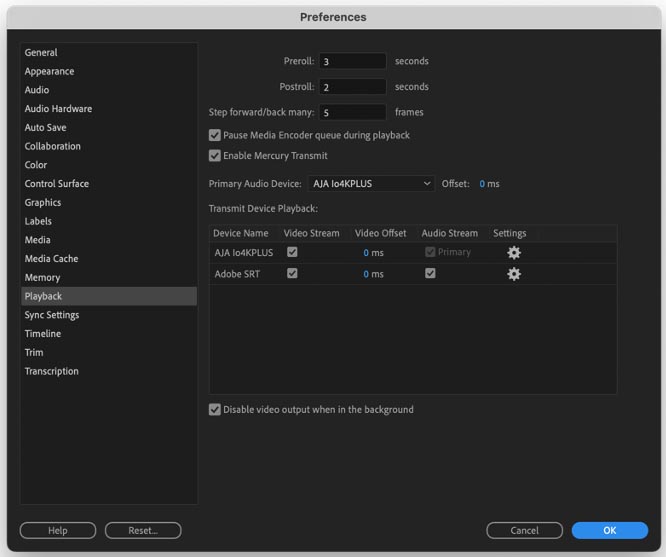The image size is (666, 557).
Task: Click the Device Name column header
Action: coord(241,233)
